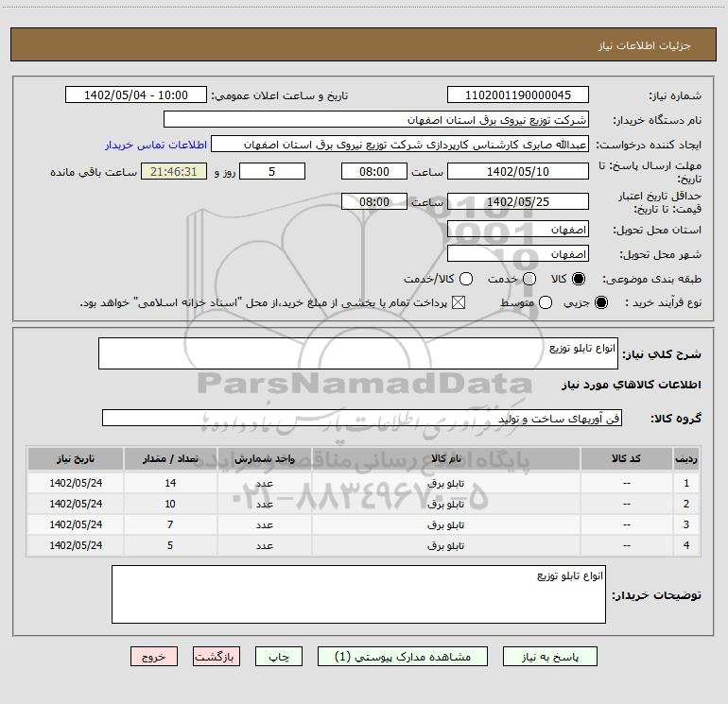Click the response deadline hour 08:00 field
728x704 pixels.
(x=374, y=171)
